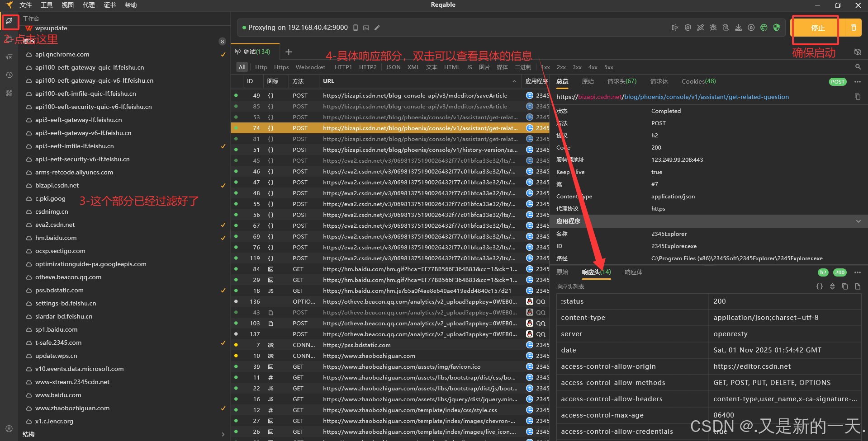Toggle the green system proxy globe icon
The image size is (868, 441).
[x=764, y=28]
